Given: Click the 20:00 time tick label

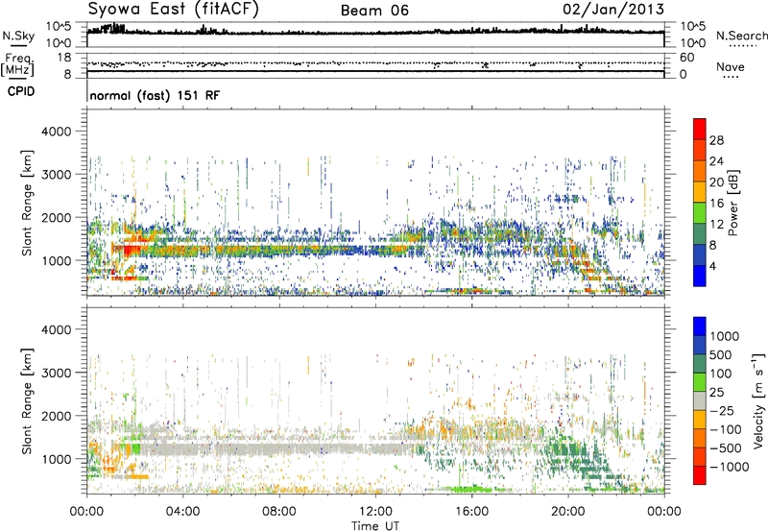Looking at the screenshot, I should click(x=567, y=512).
